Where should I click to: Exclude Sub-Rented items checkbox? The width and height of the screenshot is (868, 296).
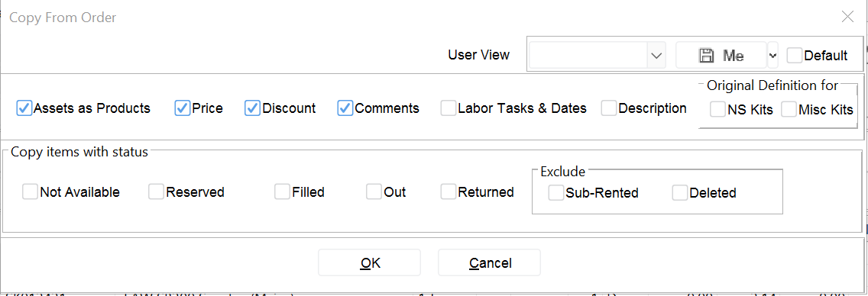[x=555, y=193]
